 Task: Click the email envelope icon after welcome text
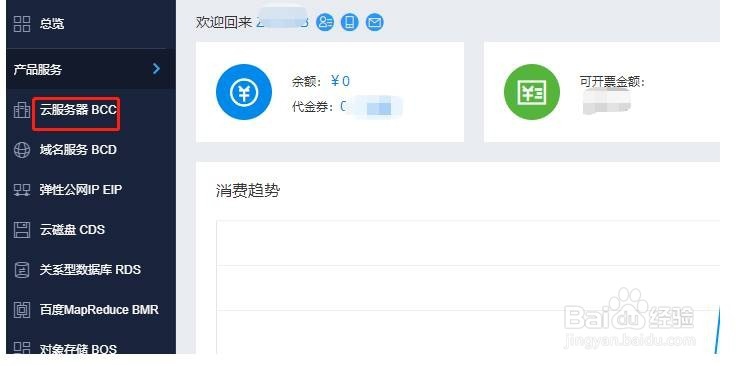375,22
